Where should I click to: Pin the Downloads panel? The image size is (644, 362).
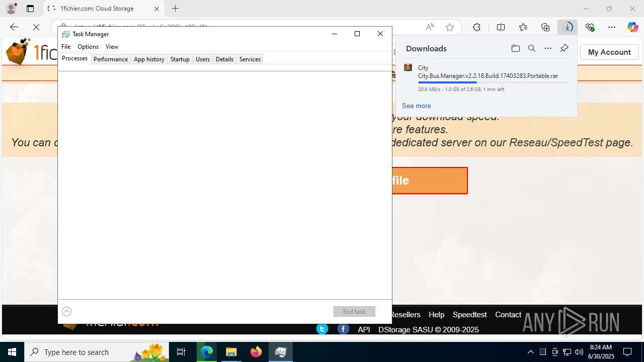pos(564,48)
